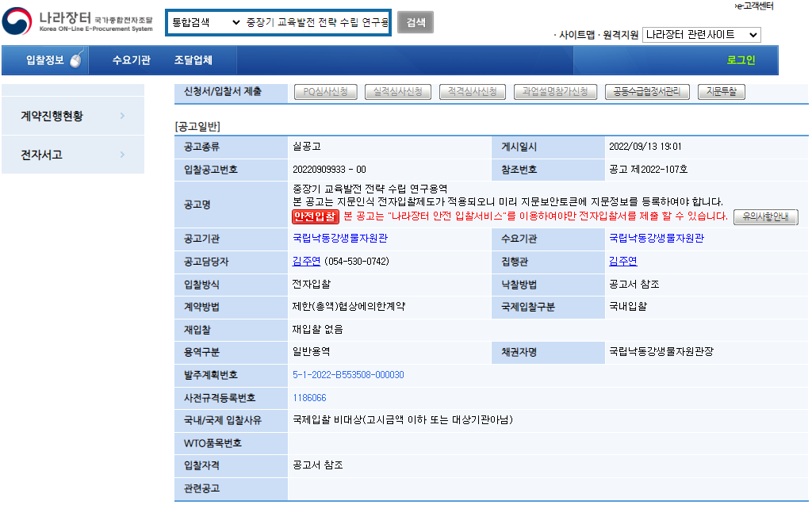Open 발주계획번호 5-1-2022-B553508-000030 link

[x=348, y=375]
